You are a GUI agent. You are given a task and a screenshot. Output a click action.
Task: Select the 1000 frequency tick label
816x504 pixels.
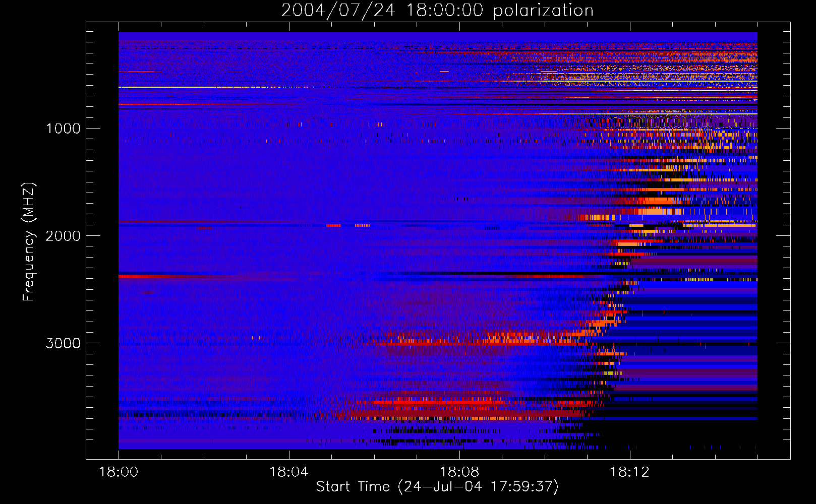point(63,129)
